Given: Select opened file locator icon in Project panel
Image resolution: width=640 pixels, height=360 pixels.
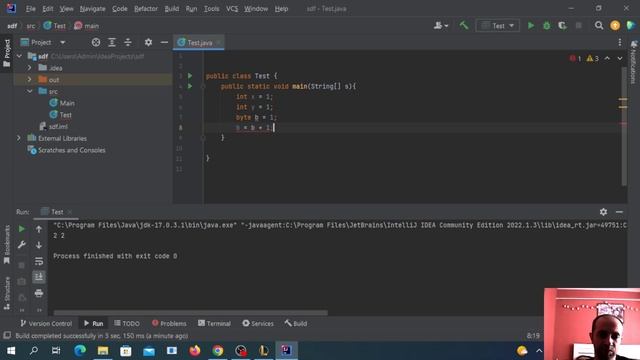Looking at the screenshot, I should point(96,42).
